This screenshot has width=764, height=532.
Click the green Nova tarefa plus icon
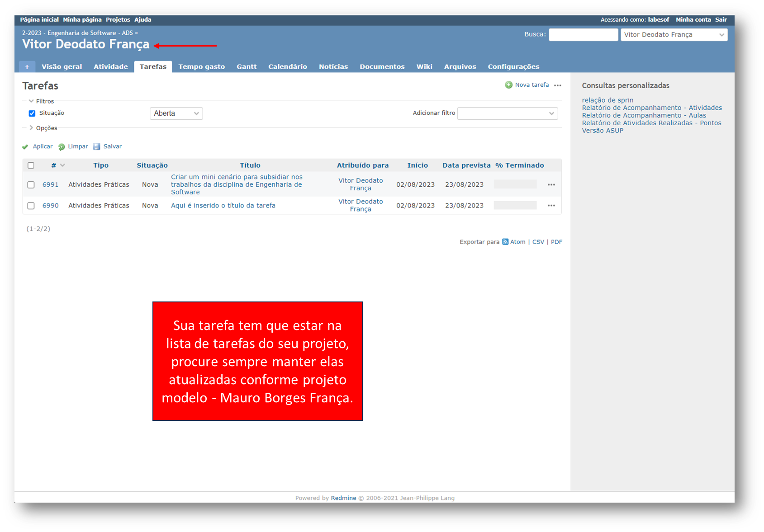509,85
